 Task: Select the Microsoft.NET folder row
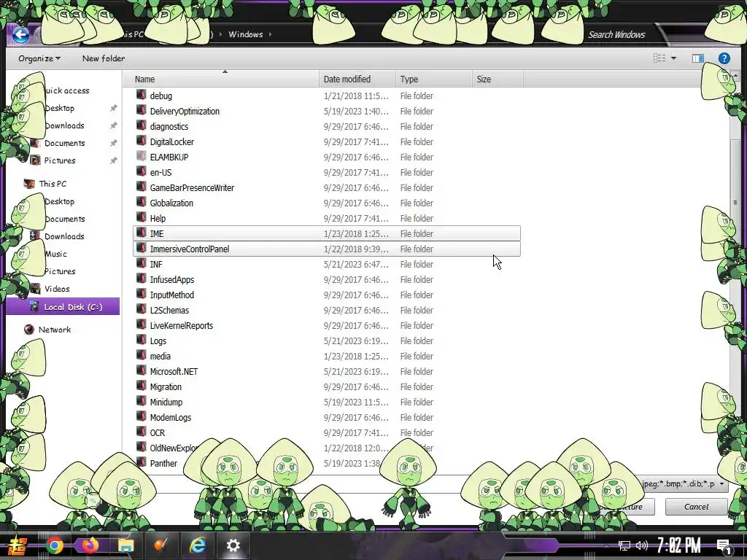pos(327,371)
